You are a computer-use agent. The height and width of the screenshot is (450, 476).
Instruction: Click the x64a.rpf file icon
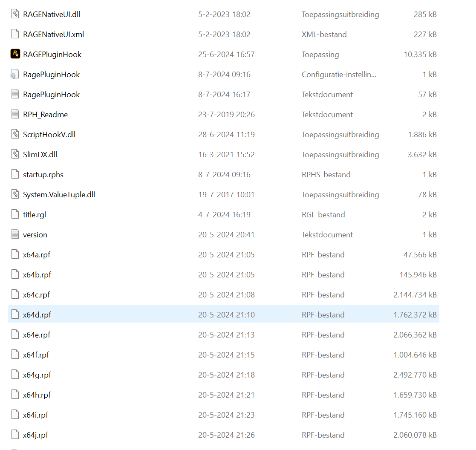tap(15, 254)
